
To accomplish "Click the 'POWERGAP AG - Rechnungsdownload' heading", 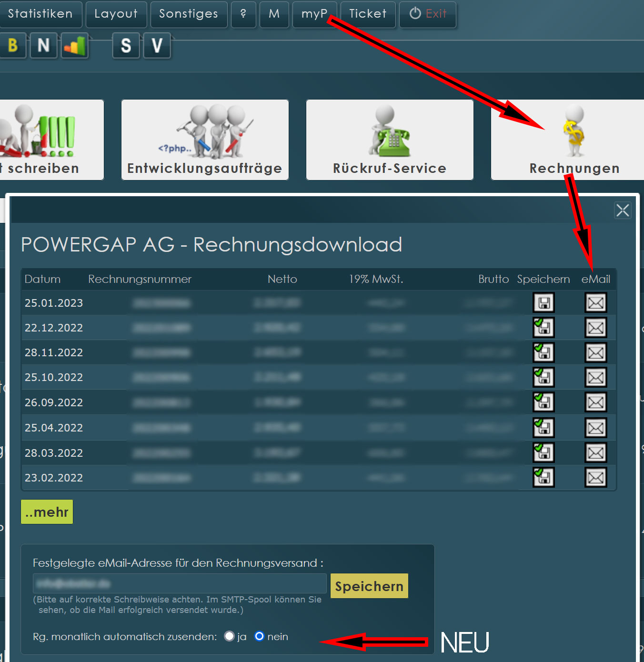I will [x=211, y=245].
